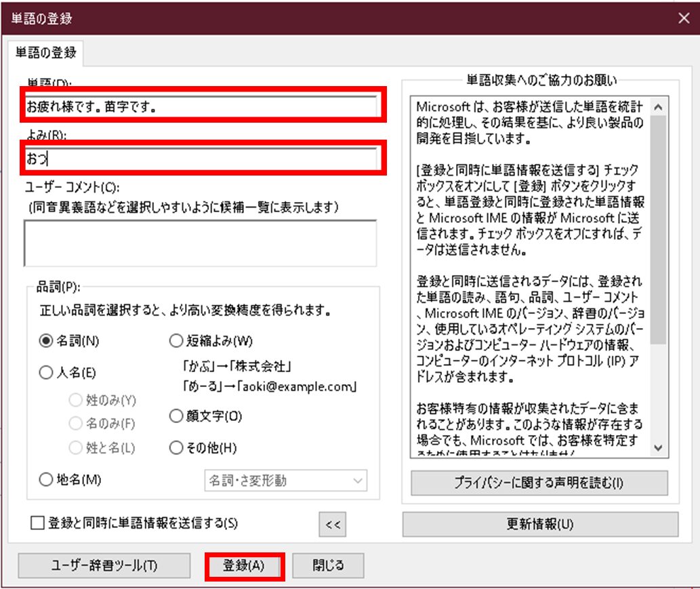Enable 登録と同時に単語情報を送信する checkbox
The height and width of the screenshot is (589, 700).
coord(38,523)
